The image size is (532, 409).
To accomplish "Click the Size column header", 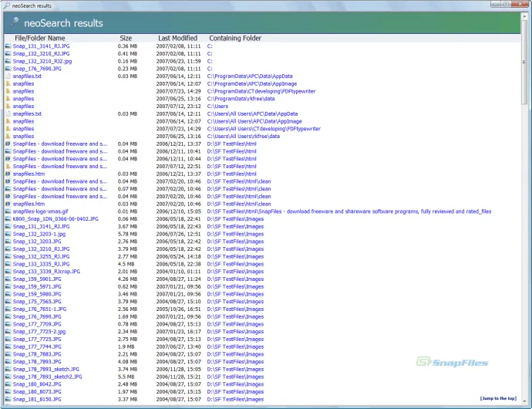I will click(x=126, y=38).
